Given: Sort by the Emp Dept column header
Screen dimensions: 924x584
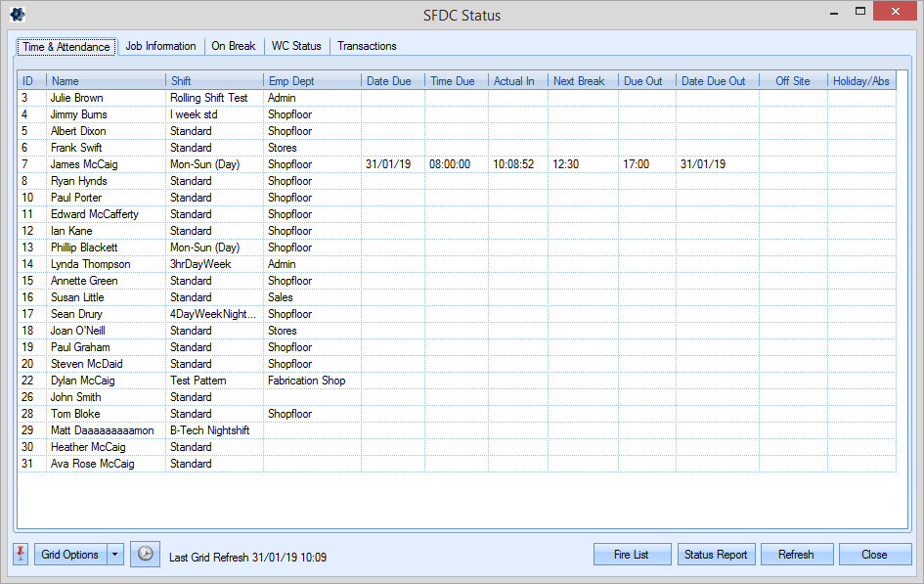Looking at the screenshot, I should click(311, 81).
